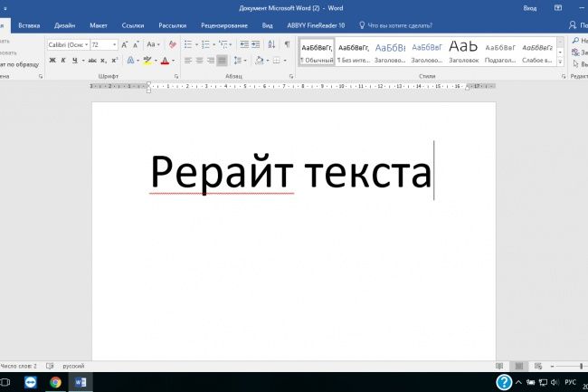The width and height of the screenshot is (588, 392).
Task: Toggle strikethrough text formatting
Action: point(90,61)
